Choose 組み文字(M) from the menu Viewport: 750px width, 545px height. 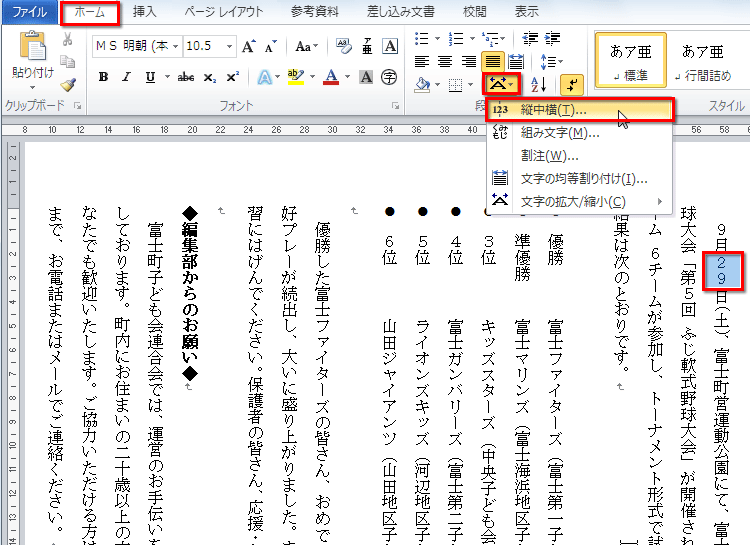tap(580, 133)
